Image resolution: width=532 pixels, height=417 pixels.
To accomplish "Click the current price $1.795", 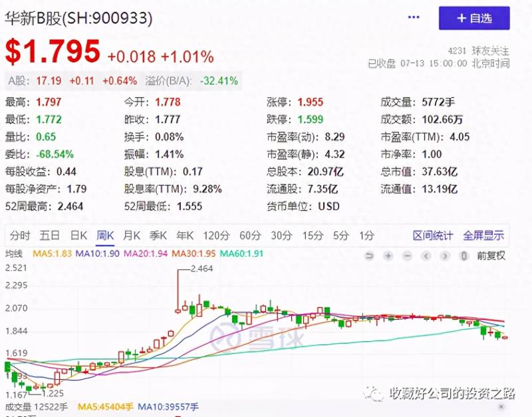I will (x=53, y=51).
